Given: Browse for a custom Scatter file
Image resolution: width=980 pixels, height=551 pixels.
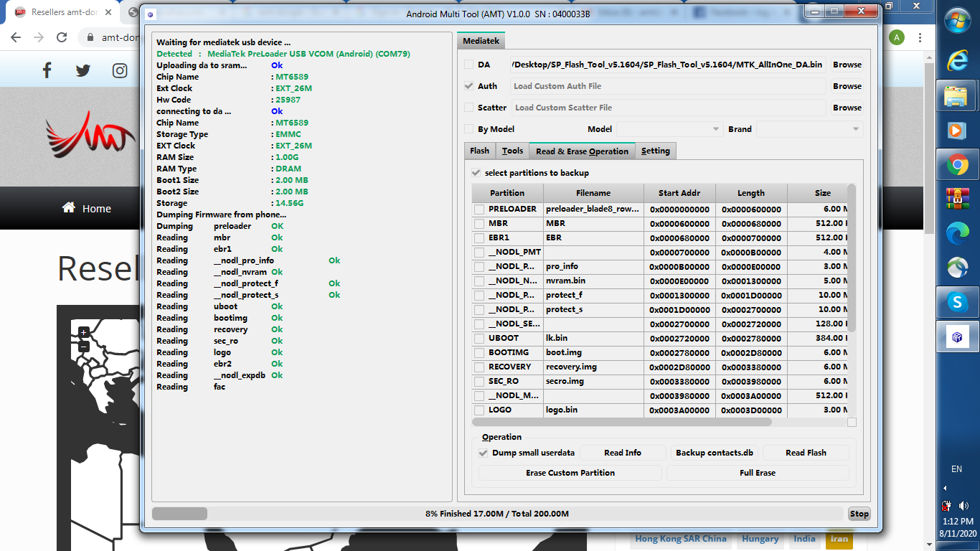Looking at the screenshot, I should point(847,108).
